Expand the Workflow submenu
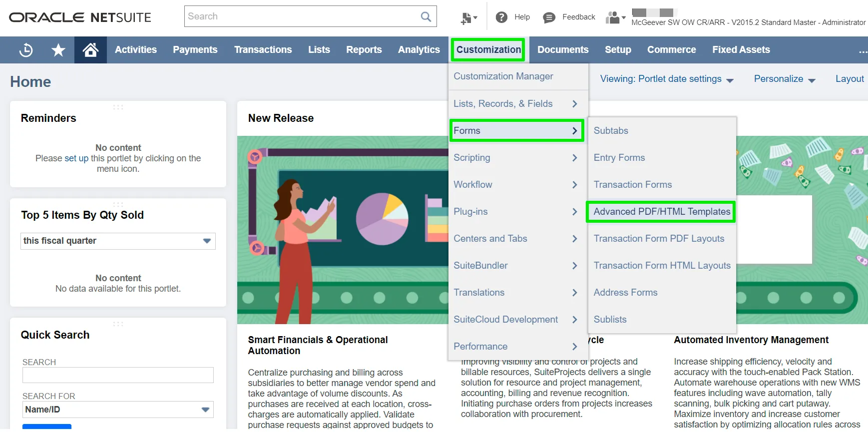Image resolution: width=868 pixels, height=432 pixels. coord(518,184)
